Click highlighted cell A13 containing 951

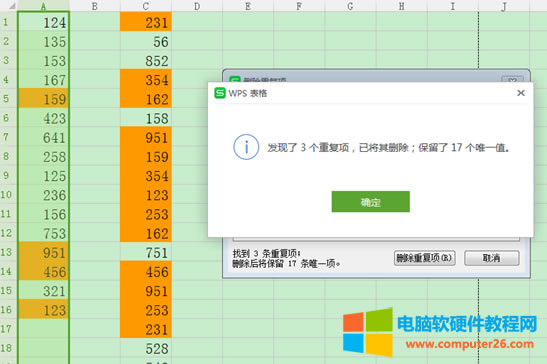(44, 252)
